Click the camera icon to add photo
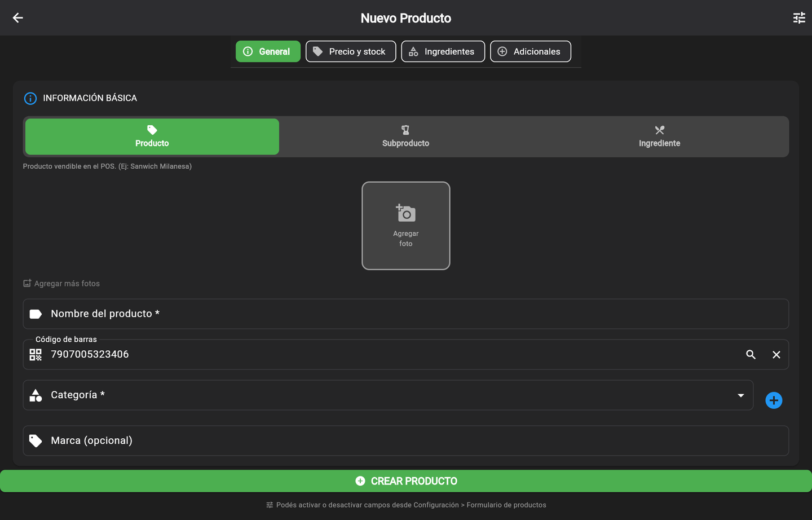 tap(406, 213)
